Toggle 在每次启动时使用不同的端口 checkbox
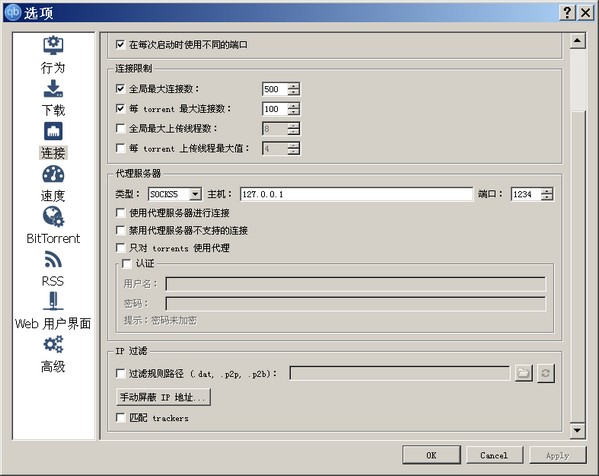This screenshot has width=599, height=476. [x=120, y=45]
